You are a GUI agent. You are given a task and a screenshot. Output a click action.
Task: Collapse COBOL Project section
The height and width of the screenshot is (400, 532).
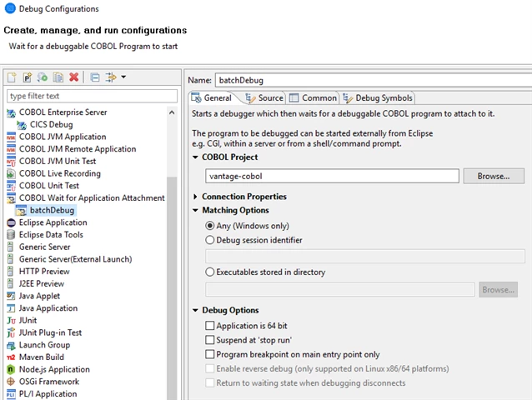(195, 157)
